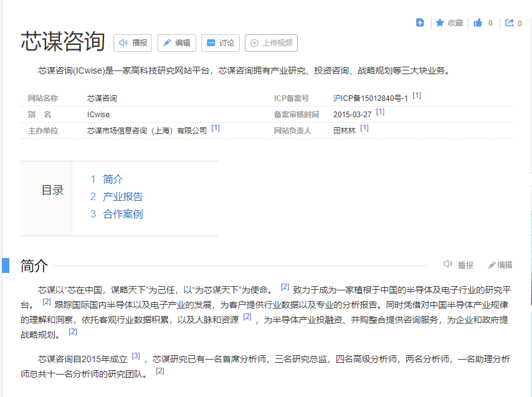Viewport: 532px width, 397px height.
Task: Open the 编辑 button beside the title
Action: pyautogui.click(x=177, y=43)
